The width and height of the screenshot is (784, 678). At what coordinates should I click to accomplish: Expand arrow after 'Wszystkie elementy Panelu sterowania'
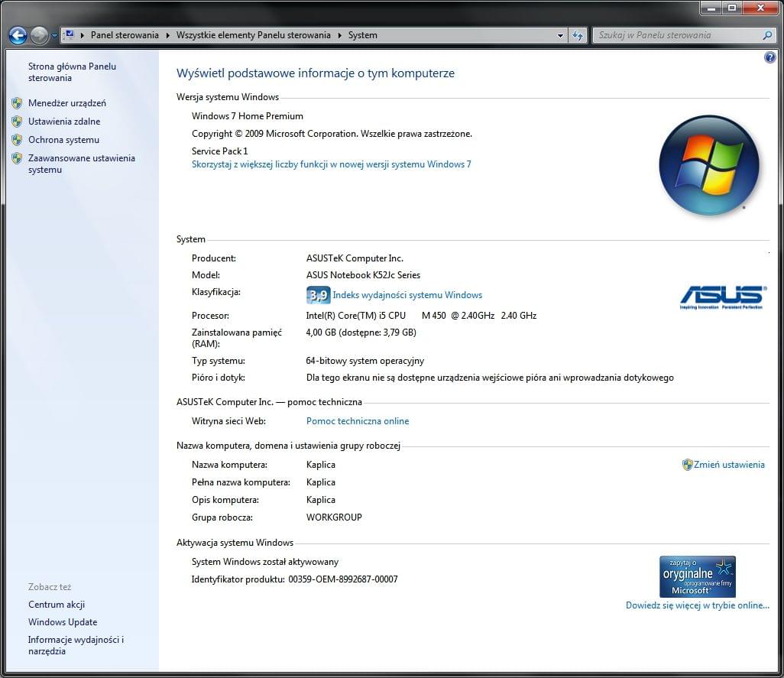(339, 35)
